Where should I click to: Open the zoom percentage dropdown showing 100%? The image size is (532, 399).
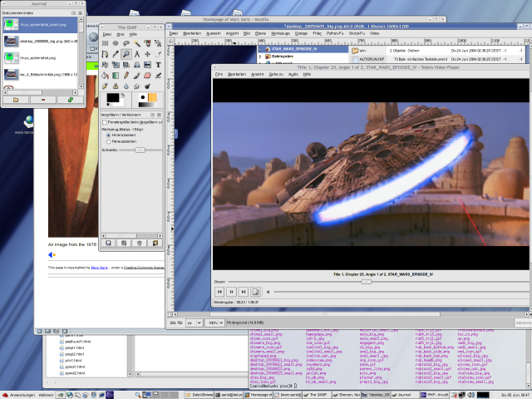214,322
